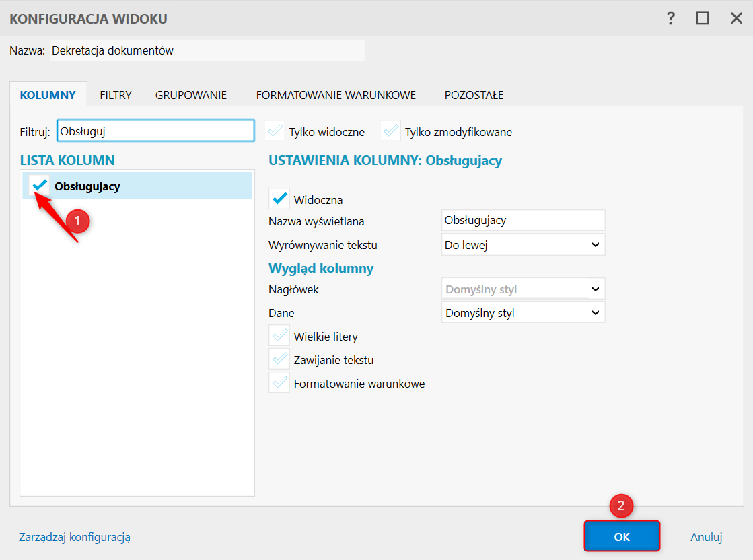Open the help question mark icon

(x=671, y=18)
